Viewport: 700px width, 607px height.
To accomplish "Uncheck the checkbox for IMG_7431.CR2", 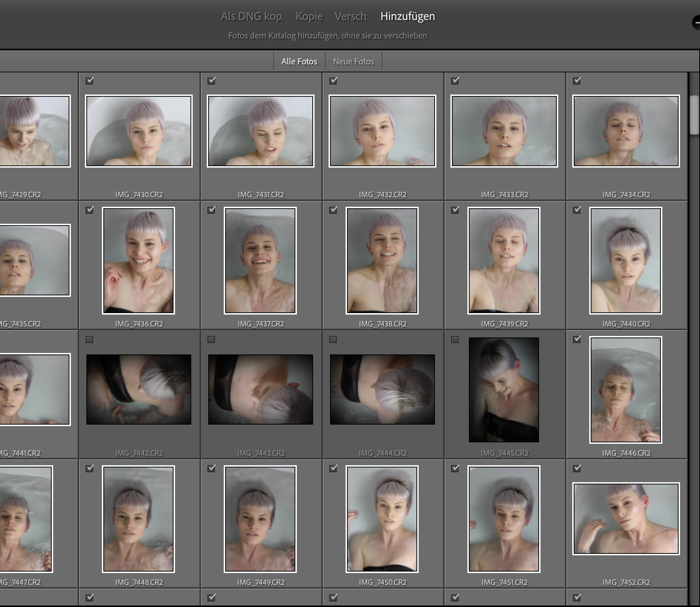I will pyautogui.click(x=212, y=80).
